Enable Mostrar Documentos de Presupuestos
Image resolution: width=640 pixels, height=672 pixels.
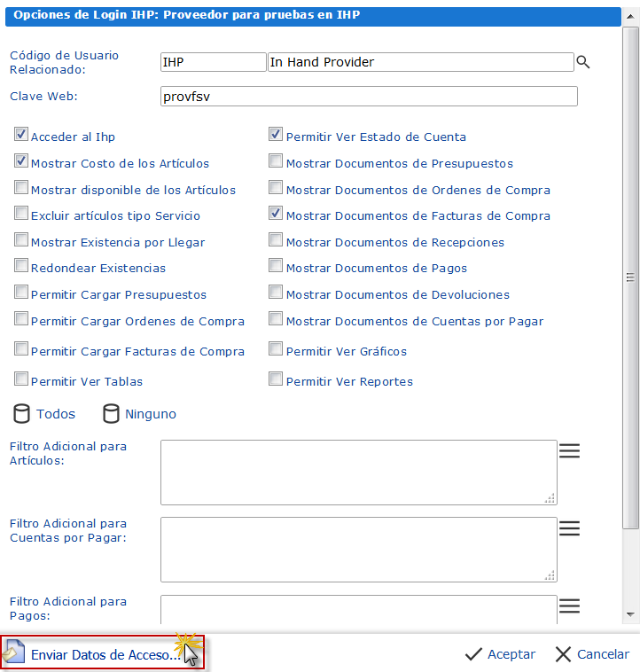[276, 160]
